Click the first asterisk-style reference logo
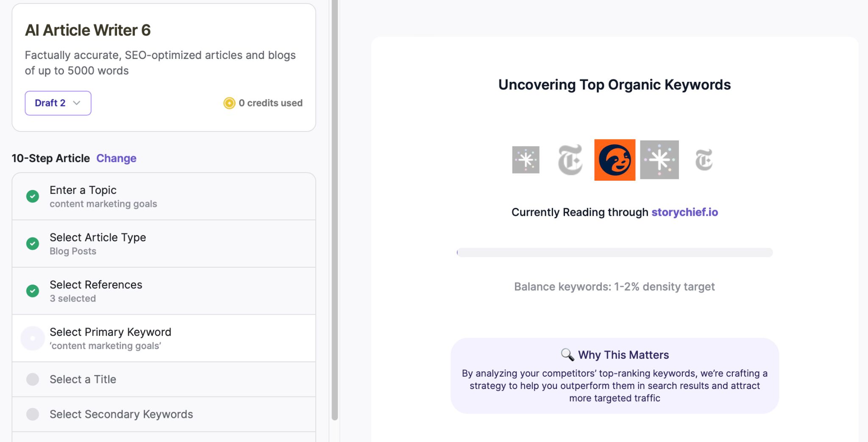 pos(526,160)
